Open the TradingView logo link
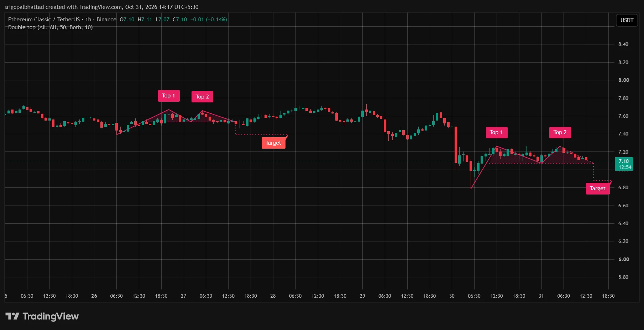Screen dimensions: 644x330 [x=42, y=316]
